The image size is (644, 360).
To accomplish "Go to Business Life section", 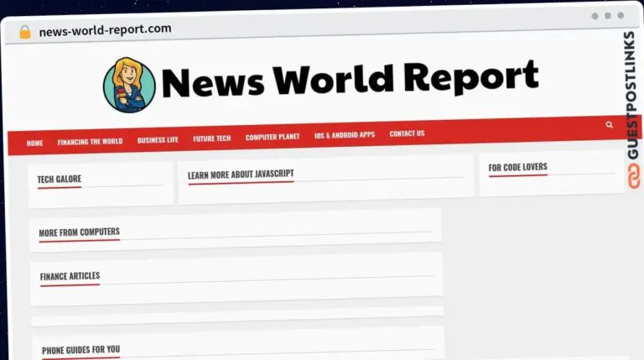I will (158, 139).
